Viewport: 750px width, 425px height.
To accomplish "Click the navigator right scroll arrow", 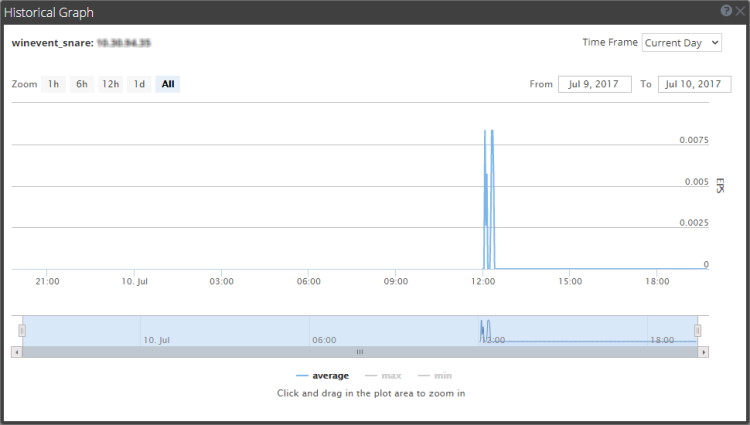I will (x=703, y=352).
